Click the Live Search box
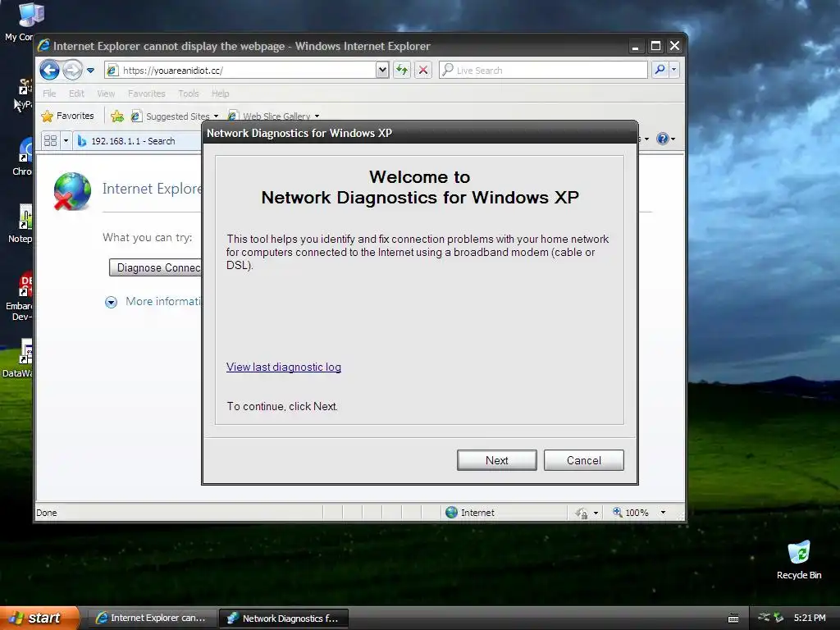 543,71
